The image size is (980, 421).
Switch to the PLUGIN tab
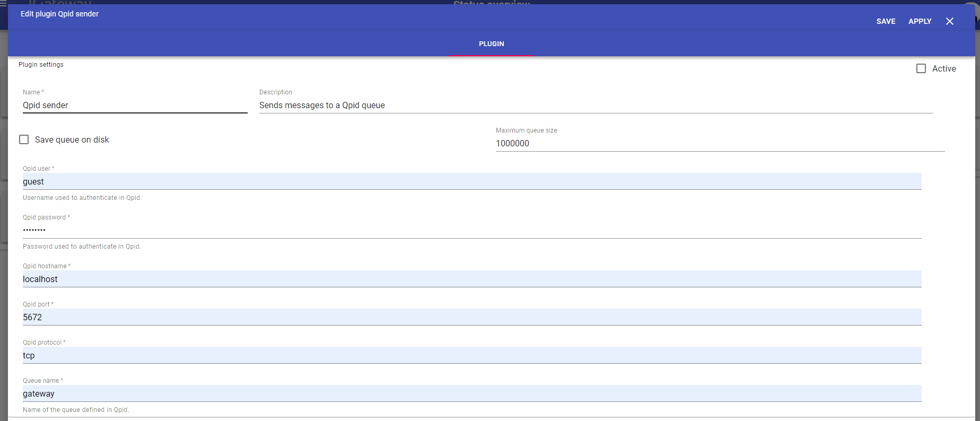(491, 44)
